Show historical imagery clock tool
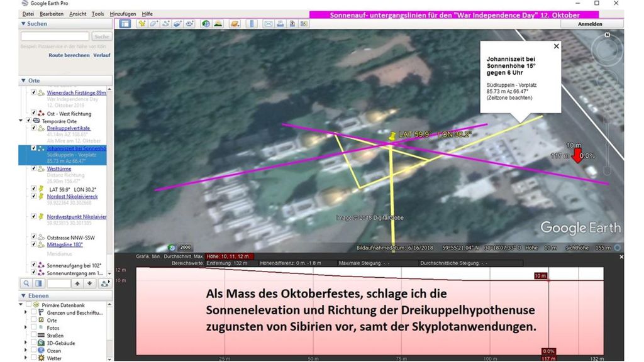644x362 pixels. (206, 24)
